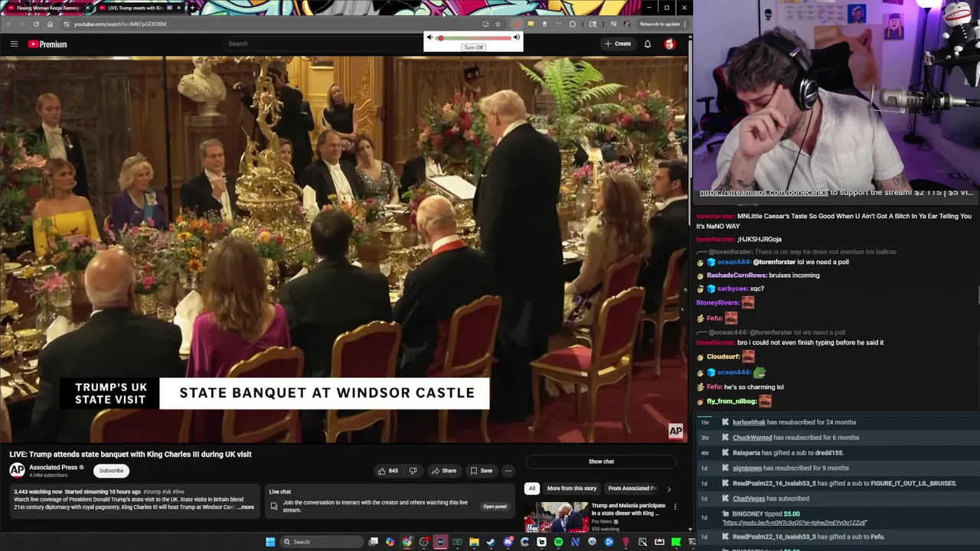Click the #trump hashtag in description
980x551 pixels.
tap(152, 491)
